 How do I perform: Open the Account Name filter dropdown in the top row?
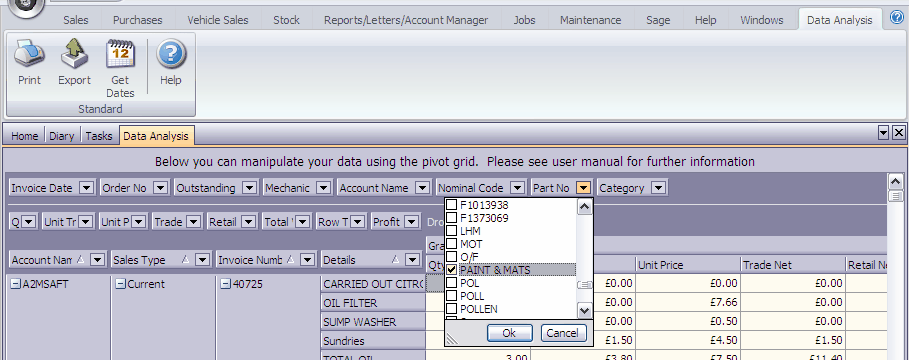424,188
